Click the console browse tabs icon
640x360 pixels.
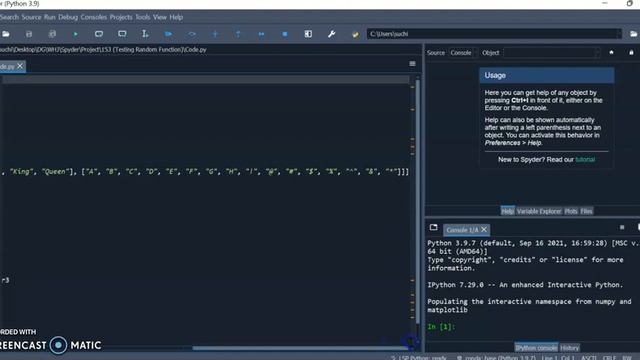(433, 227)
